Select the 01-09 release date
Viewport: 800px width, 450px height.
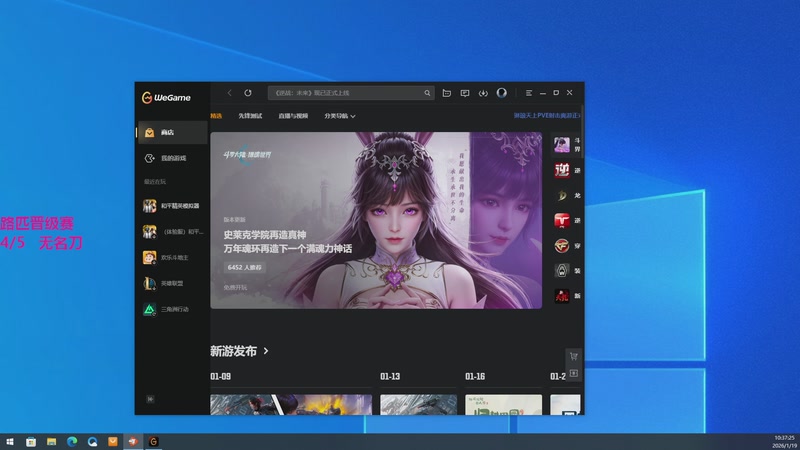(220, 377)
